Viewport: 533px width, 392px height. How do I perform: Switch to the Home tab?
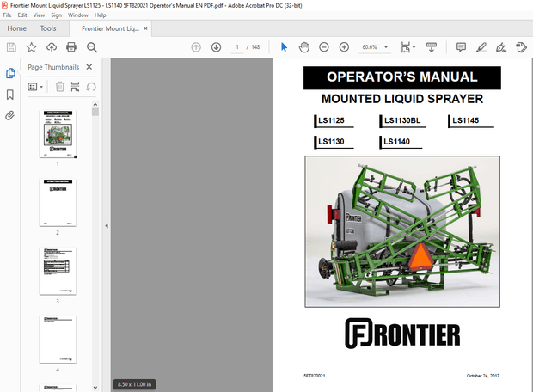[x=16, y=28]
